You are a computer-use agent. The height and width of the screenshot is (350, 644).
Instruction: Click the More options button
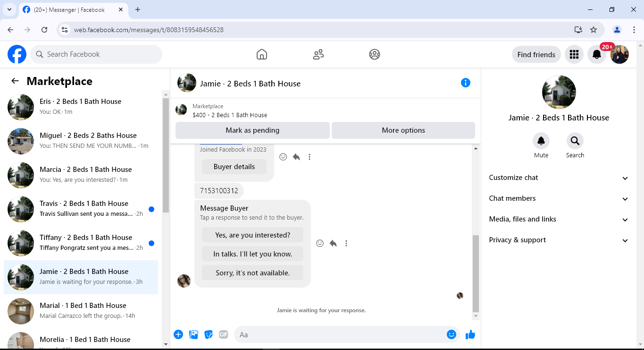[x=403, y=130]
